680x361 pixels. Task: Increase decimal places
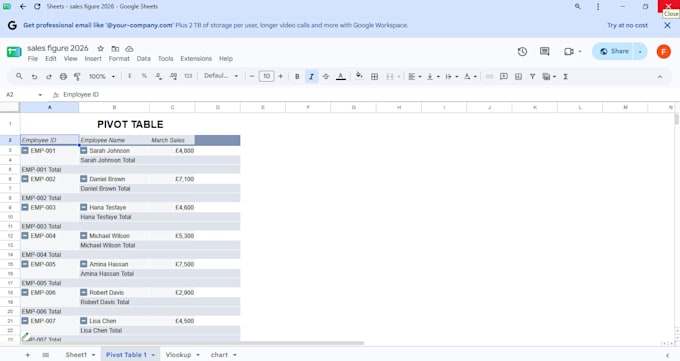coord(173,76)
